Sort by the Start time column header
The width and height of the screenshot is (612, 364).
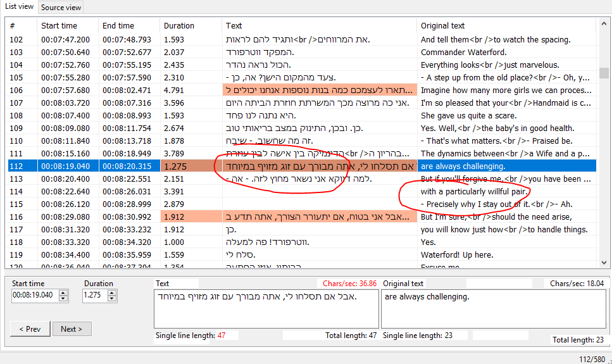[x=68, y=26]
